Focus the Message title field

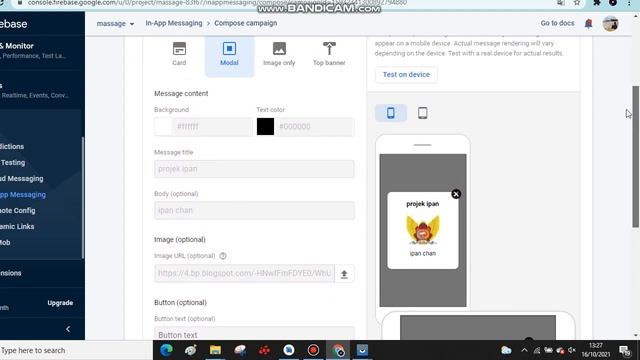254,169
